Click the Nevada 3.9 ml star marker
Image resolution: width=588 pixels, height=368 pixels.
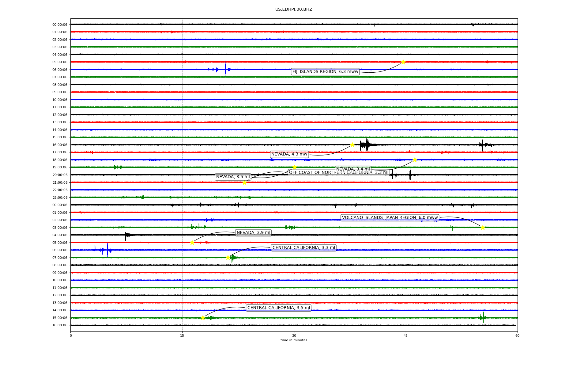(192, 243)
